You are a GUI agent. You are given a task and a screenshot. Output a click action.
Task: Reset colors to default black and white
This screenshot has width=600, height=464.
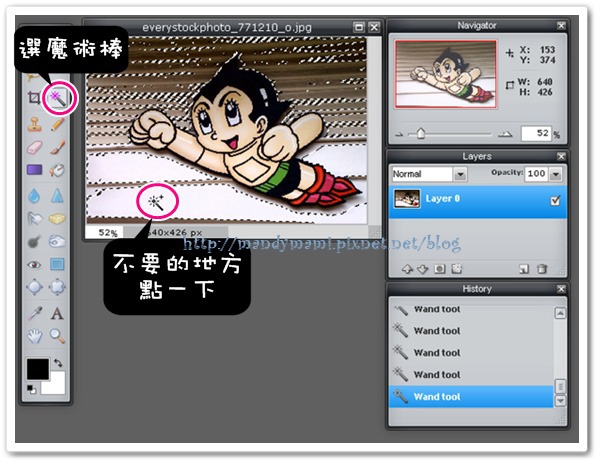31,390
